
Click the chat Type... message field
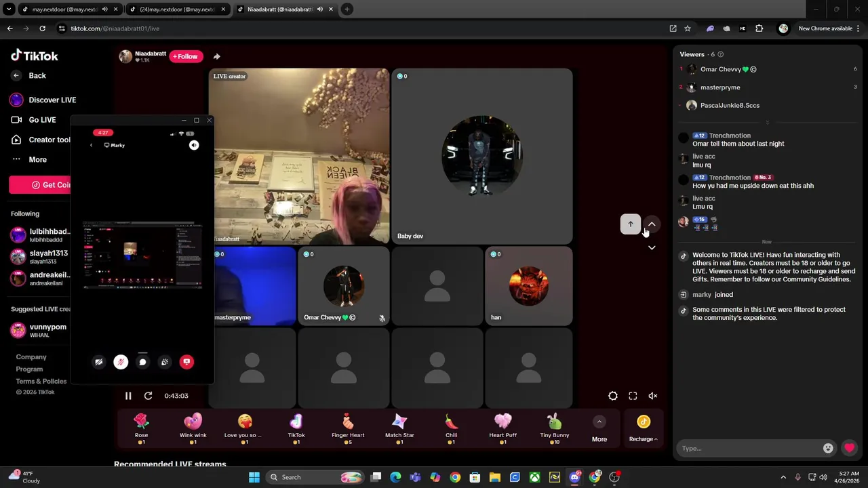[x=749, y=448]
